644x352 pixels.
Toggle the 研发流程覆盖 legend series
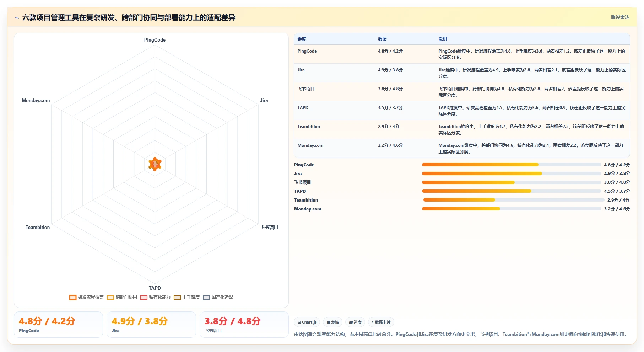[86, 297]
